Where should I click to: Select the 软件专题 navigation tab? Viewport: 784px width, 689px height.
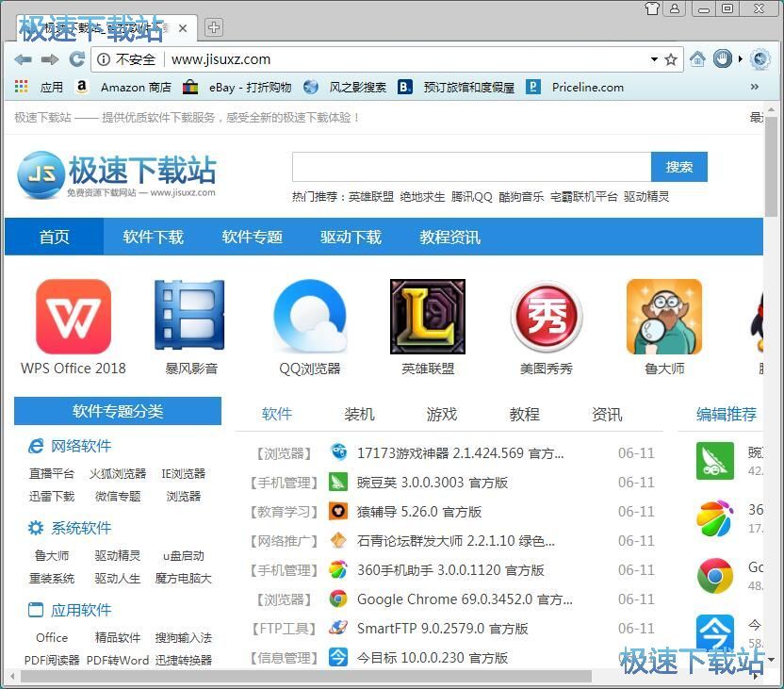coord(252,237)
